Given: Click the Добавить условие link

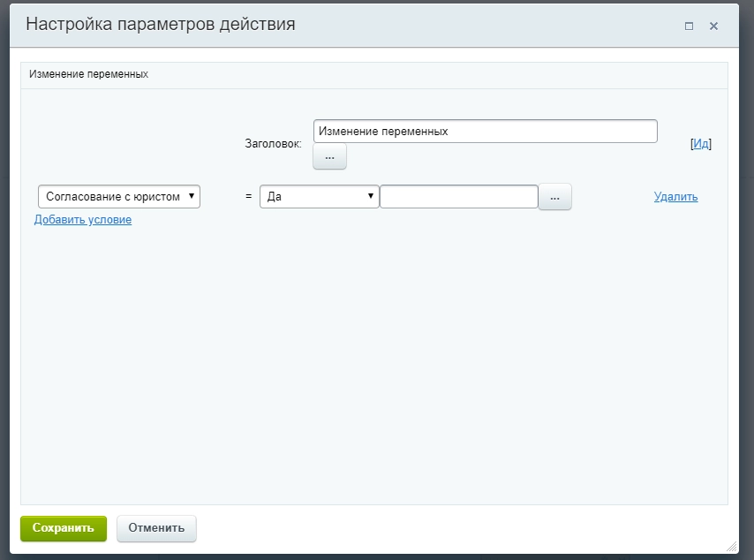Looking at the screenshot, I should pos(83,220).
